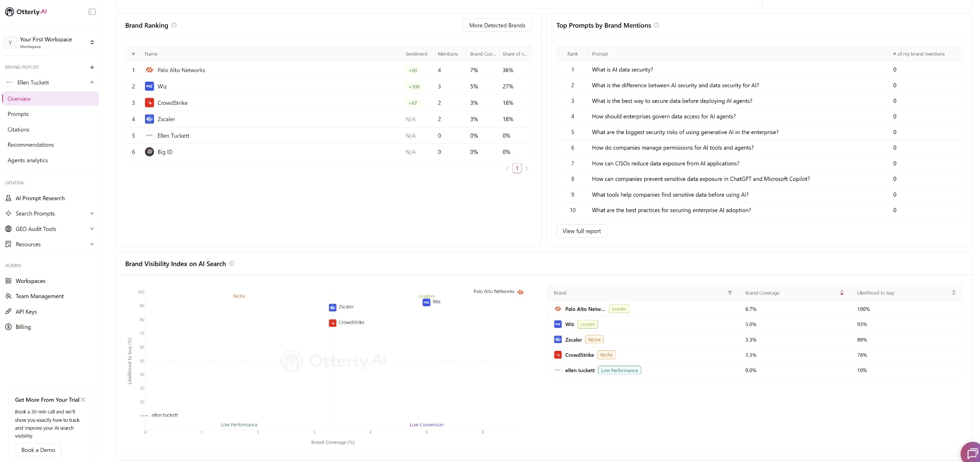Click prompt about CISOs reducing data exposure
980x462 pixels.
[666, 163]
